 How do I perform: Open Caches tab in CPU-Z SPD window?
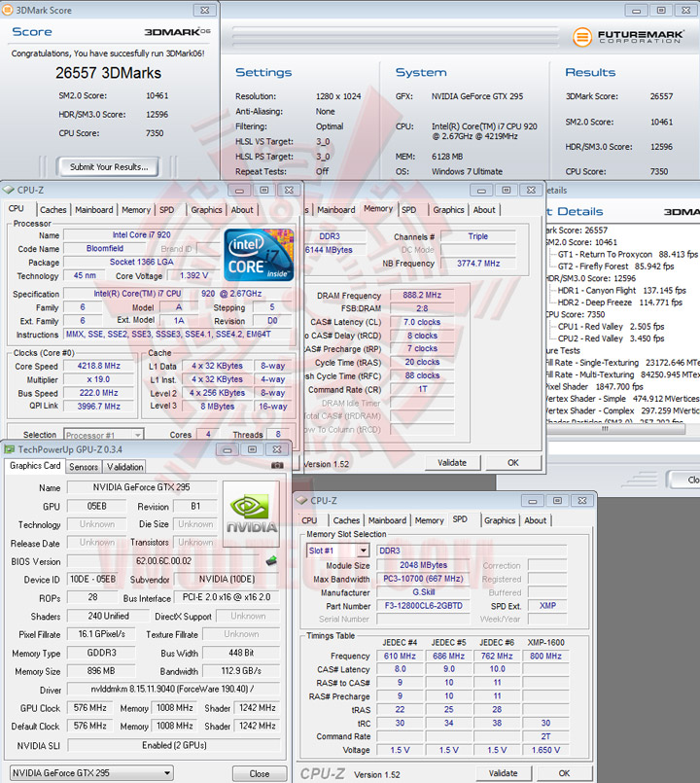pyautogui.click(x=346, y=520)
